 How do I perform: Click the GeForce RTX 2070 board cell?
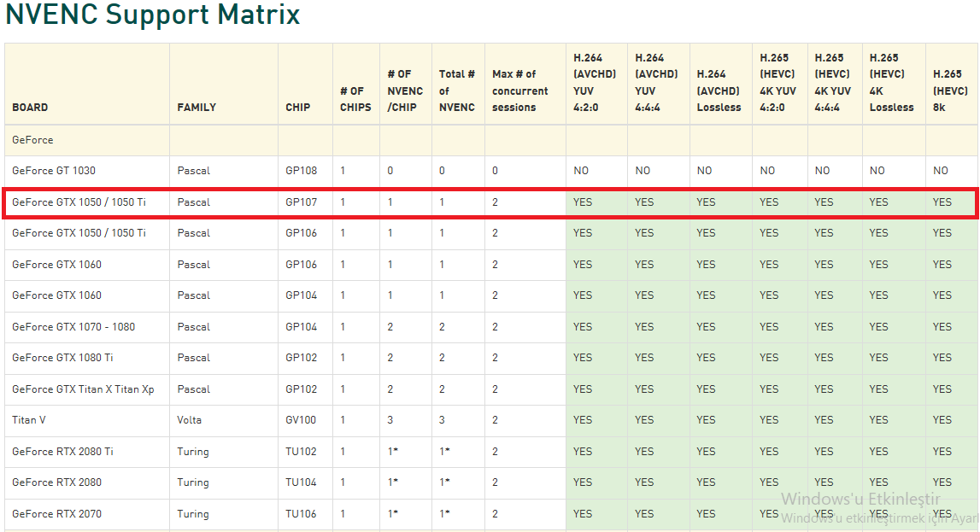57,514
